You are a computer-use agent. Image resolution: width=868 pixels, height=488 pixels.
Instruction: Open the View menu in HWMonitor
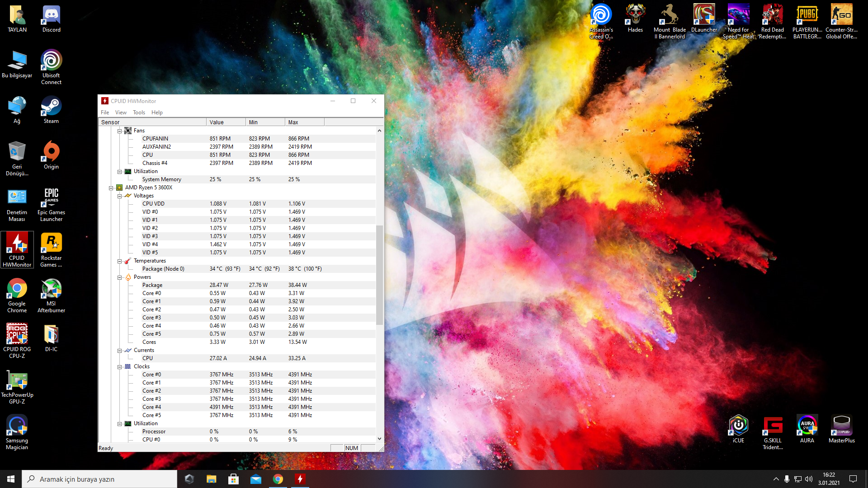(x=121, y=113)
